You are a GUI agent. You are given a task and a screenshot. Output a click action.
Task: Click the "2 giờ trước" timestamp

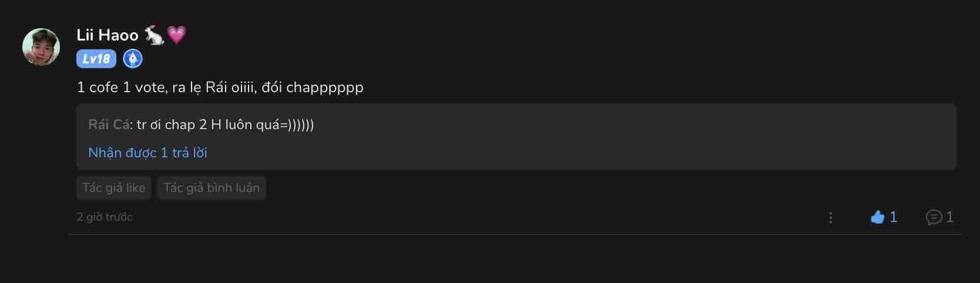coord(105,217)
